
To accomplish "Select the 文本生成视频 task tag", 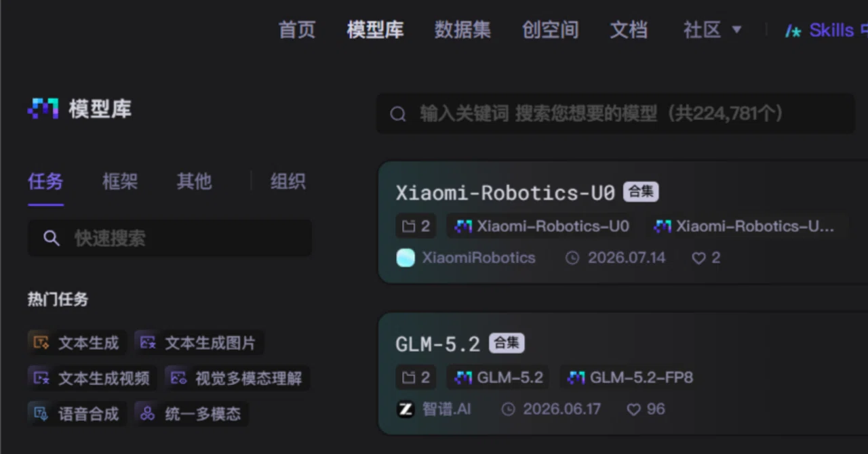I will coord(92,378).
